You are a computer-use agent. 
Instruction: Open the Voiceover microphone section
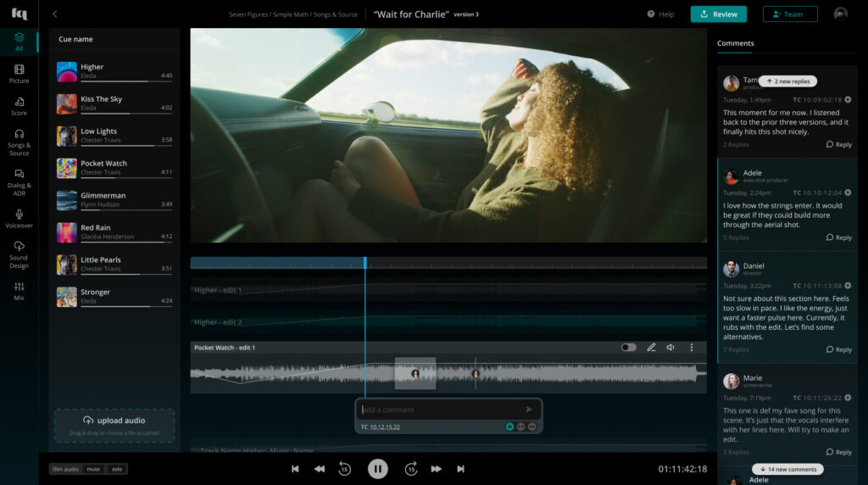click(x=19, y=219)
